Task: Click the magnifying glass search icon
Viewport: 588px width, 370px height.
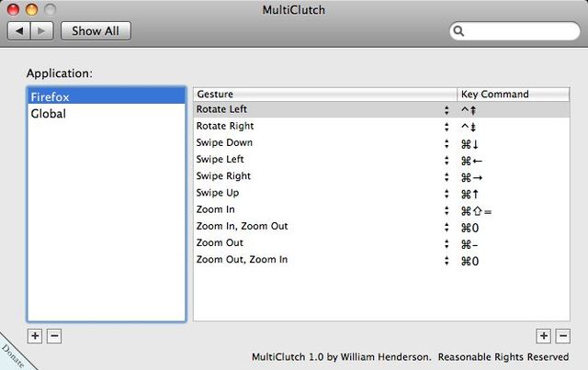Action: click(x=458, y=31)
